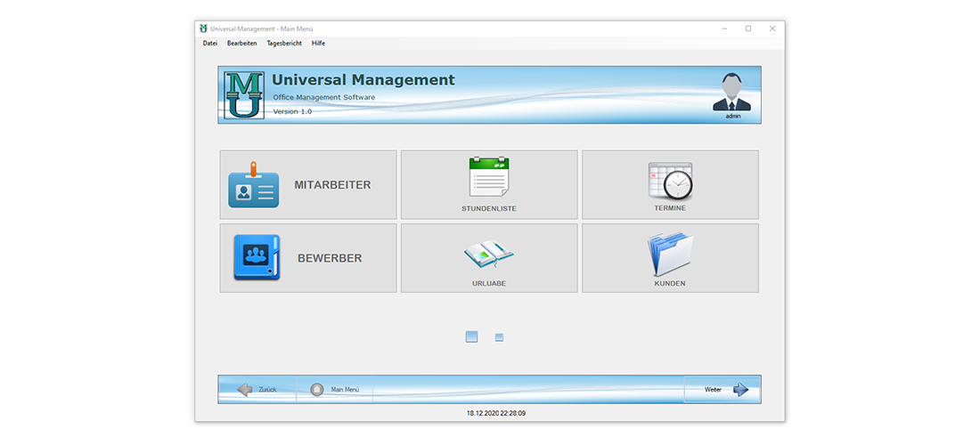The height and width of the screenshot is (445, 980).
Task: Open the Tagesbericht menu
Action: [284, 44]
